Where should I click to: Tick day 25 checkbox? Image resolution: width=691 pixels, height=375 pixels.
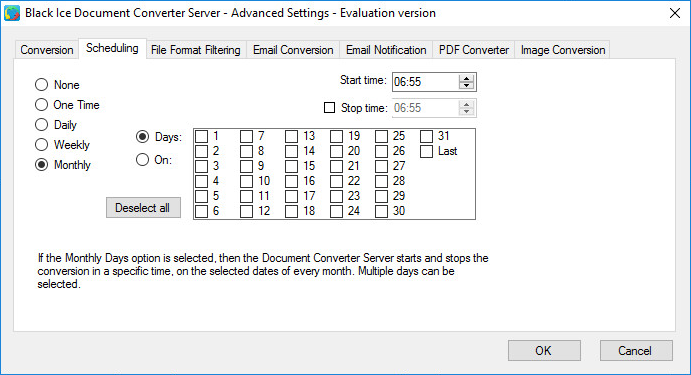(381, 136)
